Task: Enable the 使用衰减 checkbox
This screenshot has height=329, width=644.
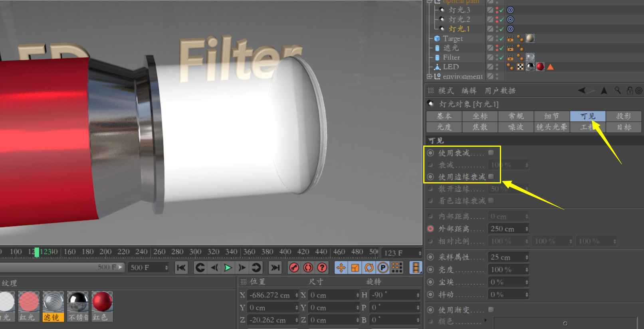Action: pos(491,153)
